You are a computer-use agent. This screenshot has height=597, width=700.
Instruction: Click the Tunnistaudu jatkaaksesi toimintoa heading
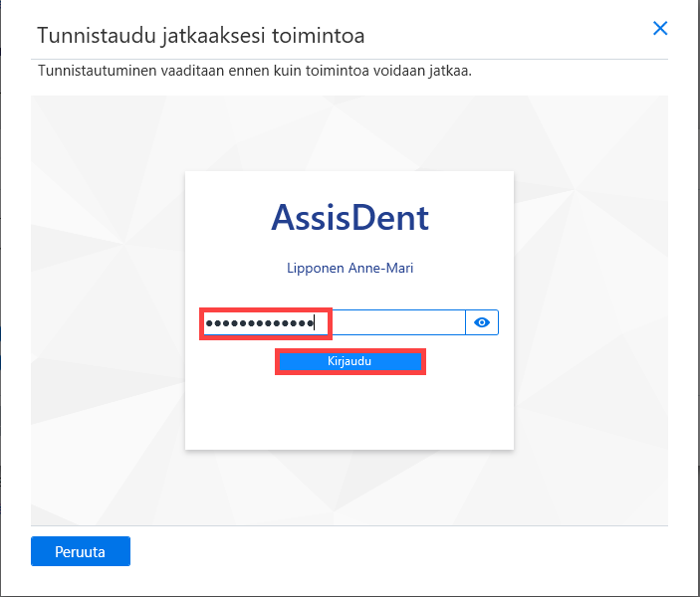[201, 36]
